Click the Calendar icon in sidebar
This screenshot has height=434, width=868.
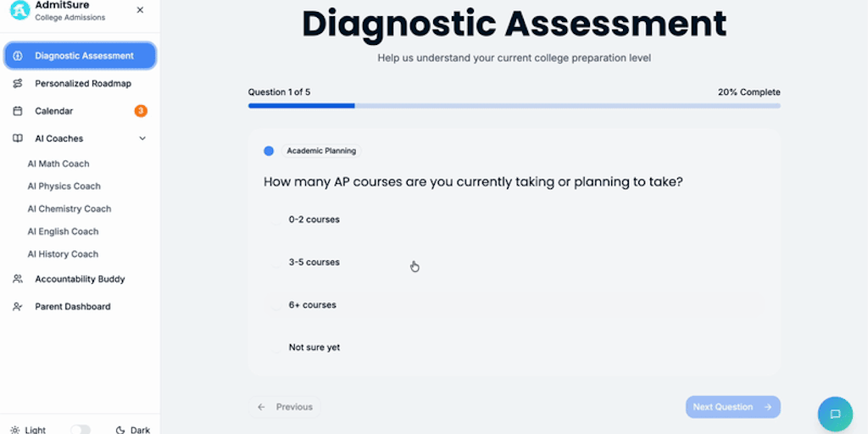(x=18, y=111)
